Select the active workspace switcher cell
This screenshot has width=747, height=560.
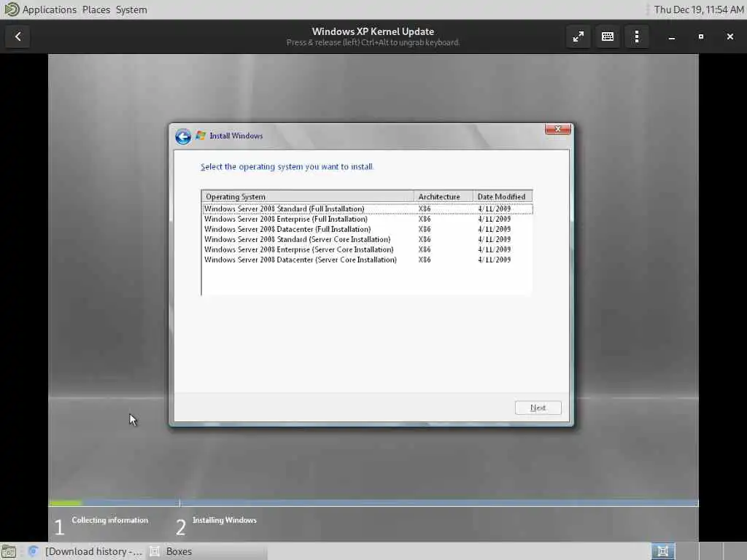663,551
